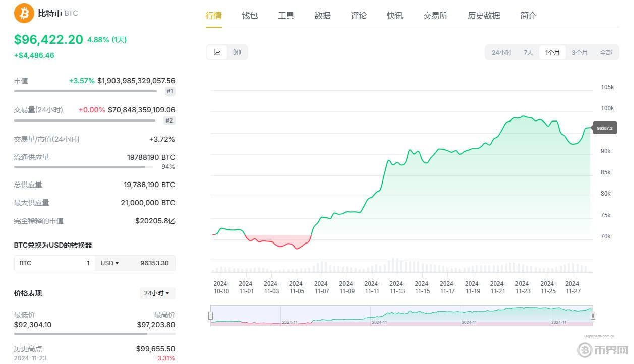Click the 21,000,000 BTC max supply

tap(148, 203)
